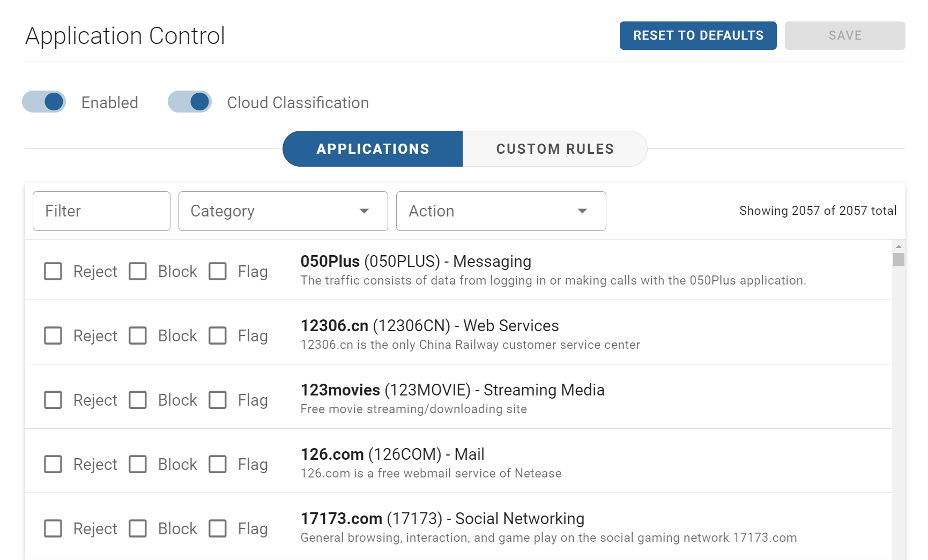Switch to the Applications tab
The image size is (928, 560).
point(373,148)
